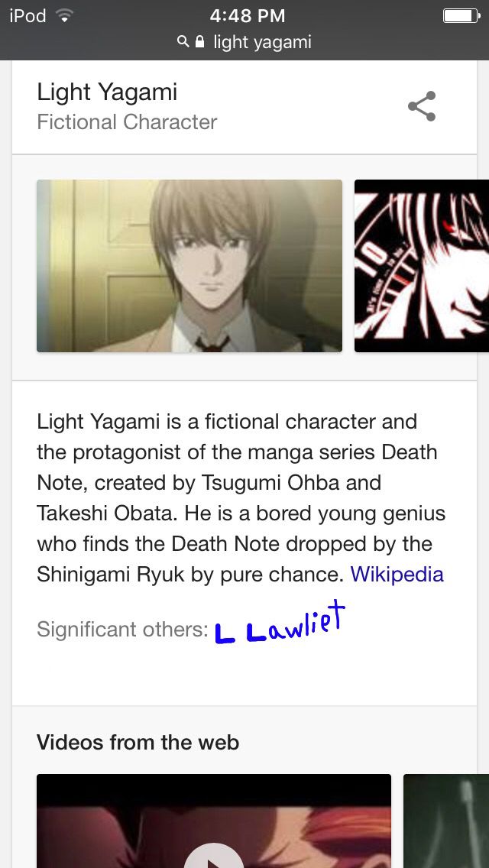The image size is (489, 868).
Task: Tap the iPod carrier label
Action: click(28, 16)
